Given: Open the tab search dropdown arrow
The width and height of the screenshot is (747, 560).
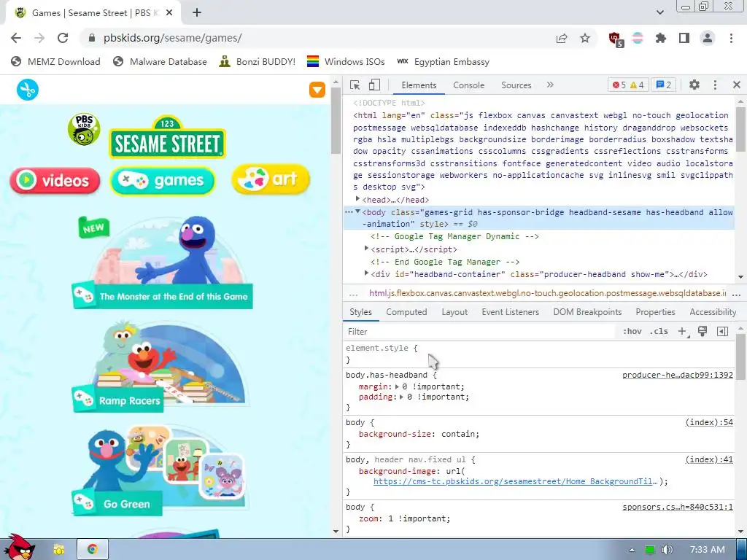Looking at the screenshot, I should coord(659,12).
